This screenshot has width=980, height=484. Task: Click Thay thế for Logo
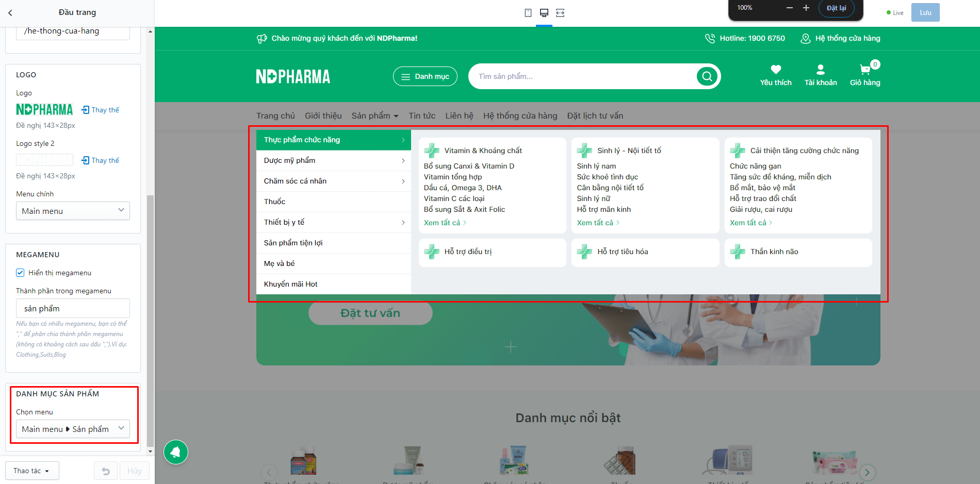tap(101, 110)
